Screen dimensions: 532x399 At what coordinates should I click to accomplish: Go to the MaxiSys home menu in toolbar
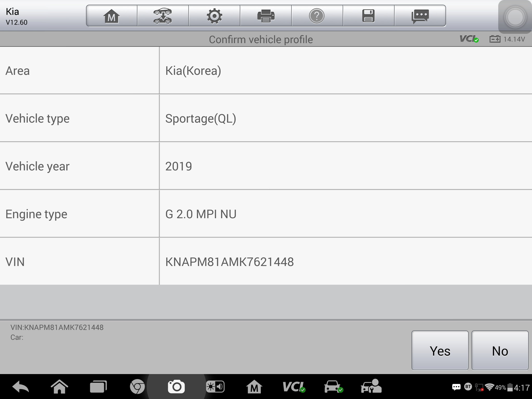(x=112, y=16)
